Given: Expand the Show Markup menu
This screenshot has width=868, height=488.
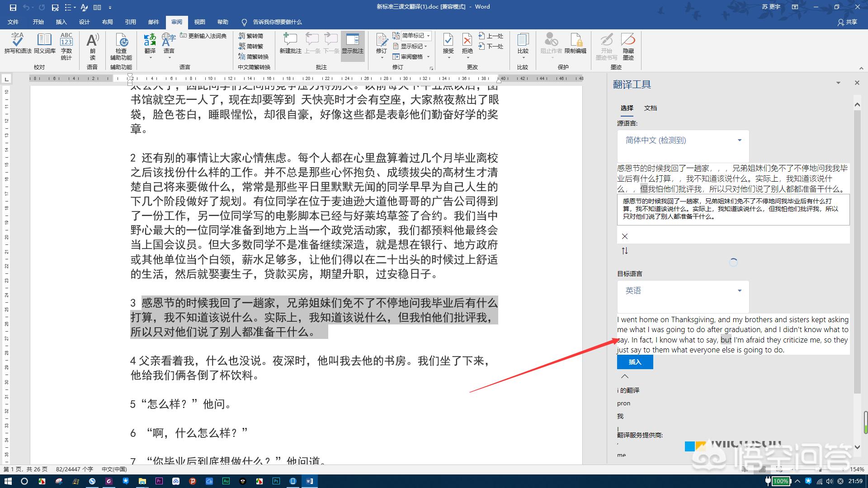Looking at the screenshot, I should 410,46.
